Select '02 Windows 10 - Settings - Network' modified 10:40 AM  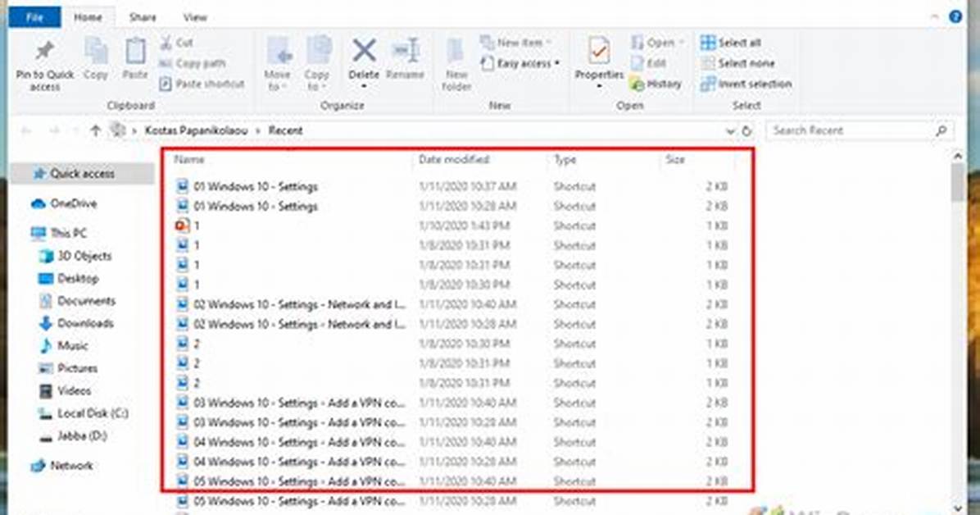coord(451,304)
